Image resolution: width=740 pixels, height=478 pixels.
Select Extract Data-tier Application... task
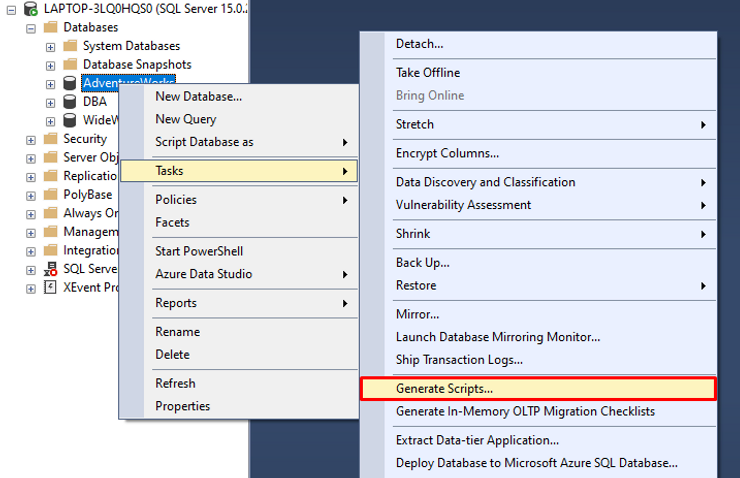(538, 440)
